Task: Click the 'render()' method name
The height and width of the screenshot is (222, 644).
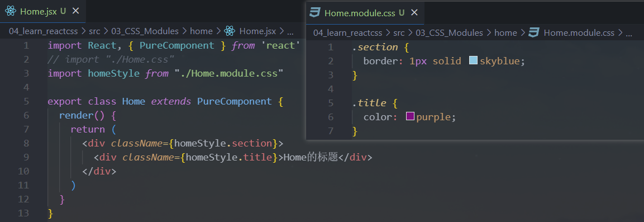Action: pyautogui.click(x=82, y=115)
